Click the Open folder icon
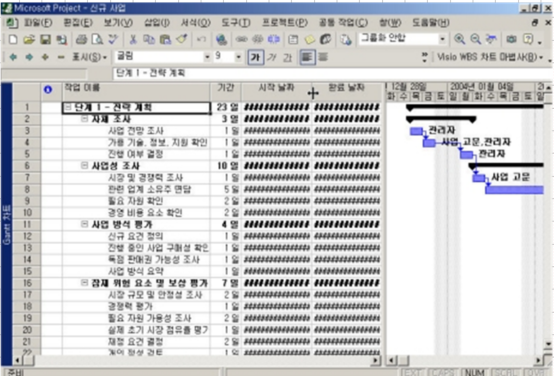This screenshot has width=554, height=376. click(29, 39)
